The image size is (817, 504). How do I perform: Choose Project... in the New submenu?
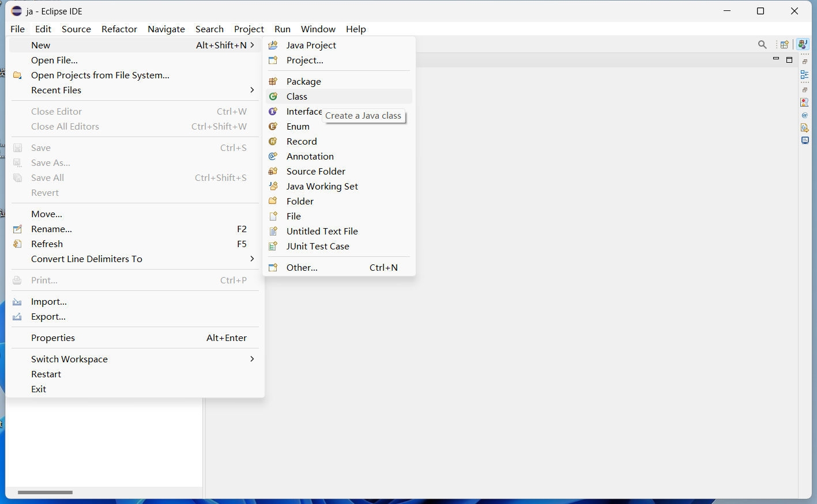[x=339, y=60]
